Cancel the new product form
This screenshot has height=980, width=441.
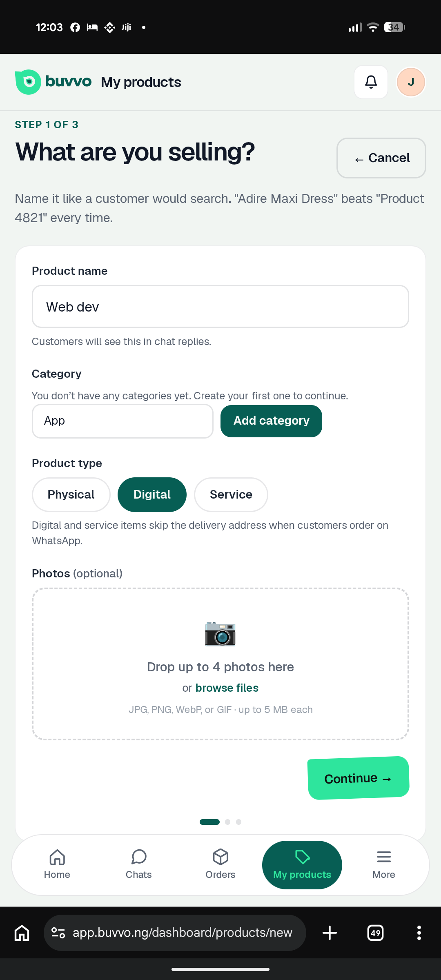tap(381, 158)
